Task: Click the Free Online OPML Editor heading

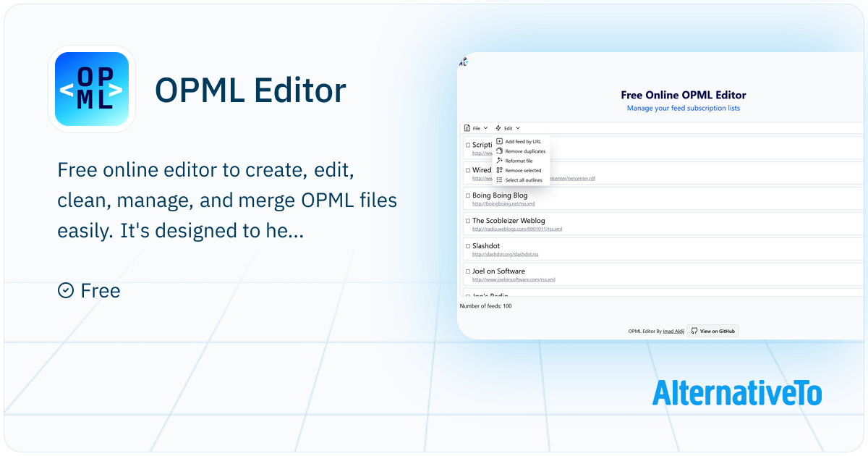Action: click(684, 95)
